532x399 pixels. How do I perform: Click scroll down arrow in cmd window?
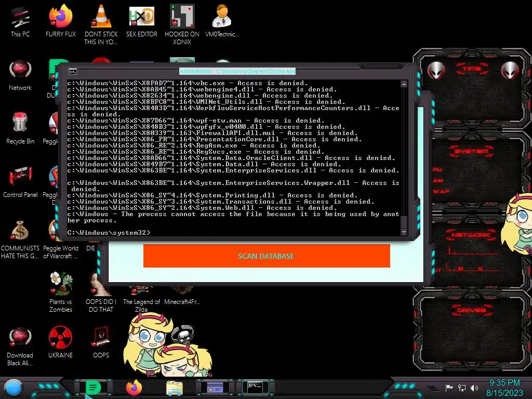[x=404, y=232]
